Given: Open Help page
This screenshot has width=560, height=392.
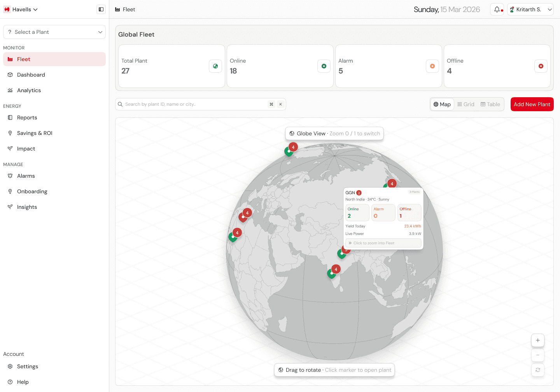Looking at the screenshot, I should click(x=54, y=382).
